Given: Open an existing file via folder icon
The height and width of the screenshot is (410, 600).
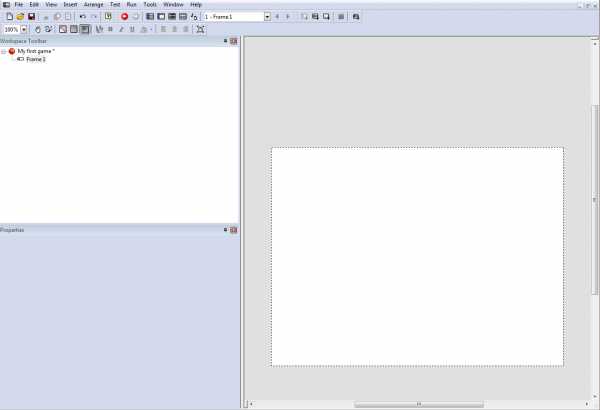Looking at the screenshot, I should click(20, 16).
